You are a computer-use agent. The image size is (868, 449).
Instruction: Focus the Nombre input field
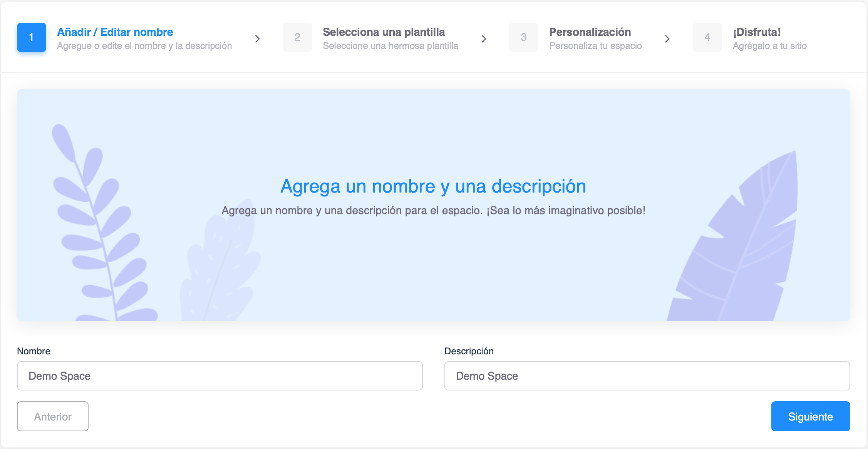click(220, 376)
